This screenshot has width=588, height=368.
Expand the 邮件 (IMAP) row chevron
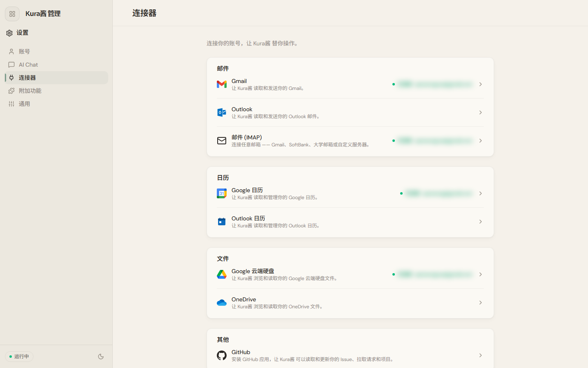click(x=481, y=141)
